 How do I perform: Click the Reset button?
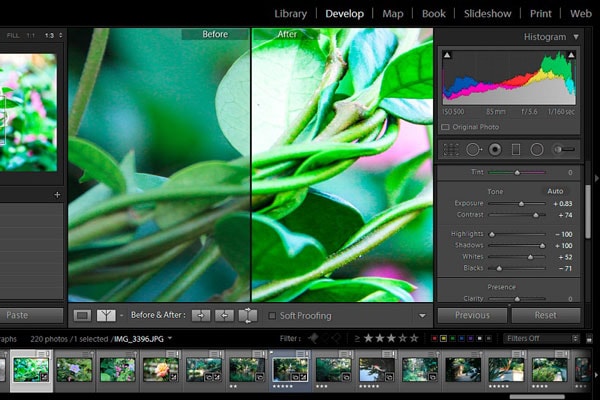[546, 315]
